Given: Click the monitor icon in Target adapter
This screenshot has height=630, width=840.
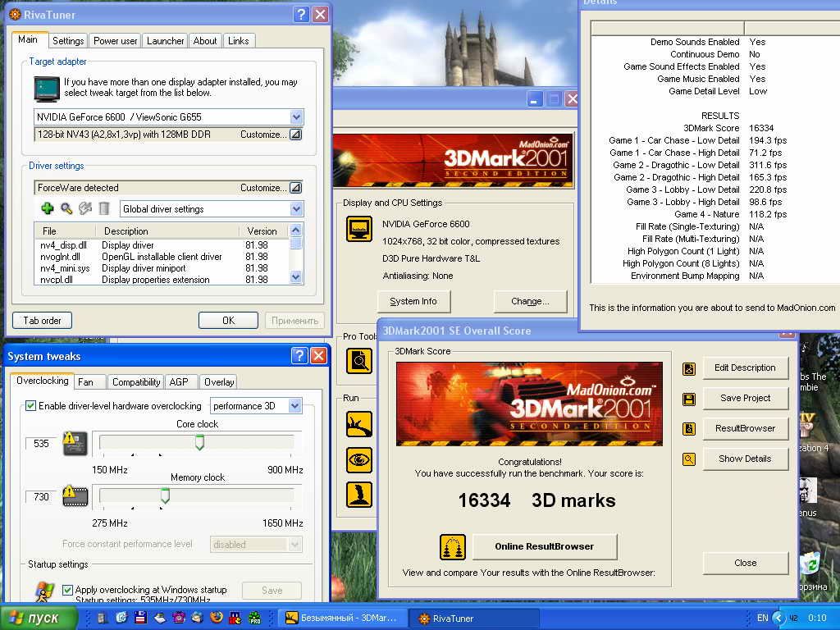Looking at the screenshot, I should pos(47,89).
